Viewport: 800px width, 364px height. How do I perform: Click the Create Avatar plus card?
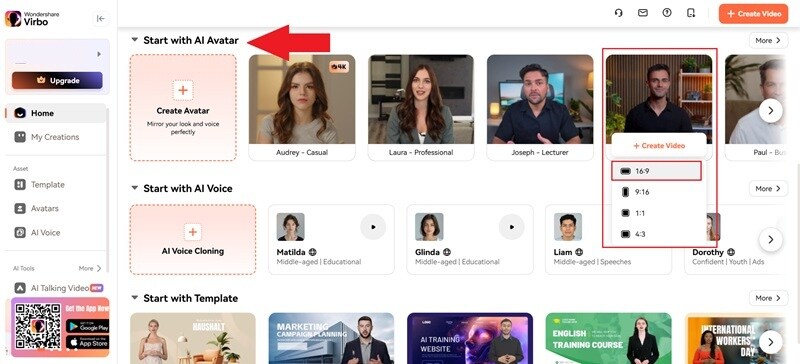tap(183, 108)
